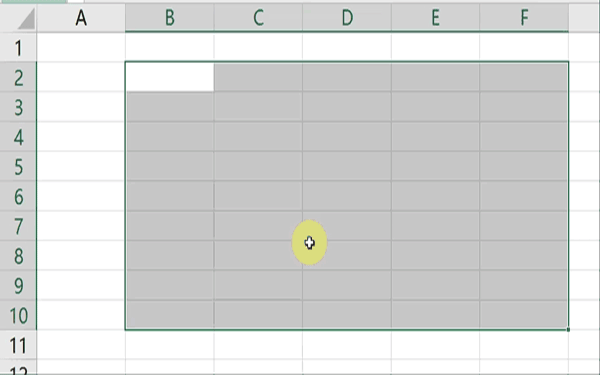Click the fill handle at selection corner
Viewport: 600px width, 375px height.
(x=568, y=329)
